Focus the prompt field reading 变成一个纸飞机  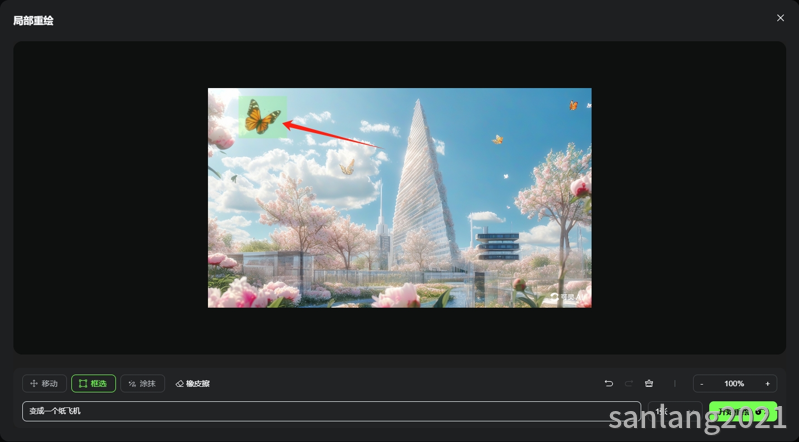(x=331, y=411)
